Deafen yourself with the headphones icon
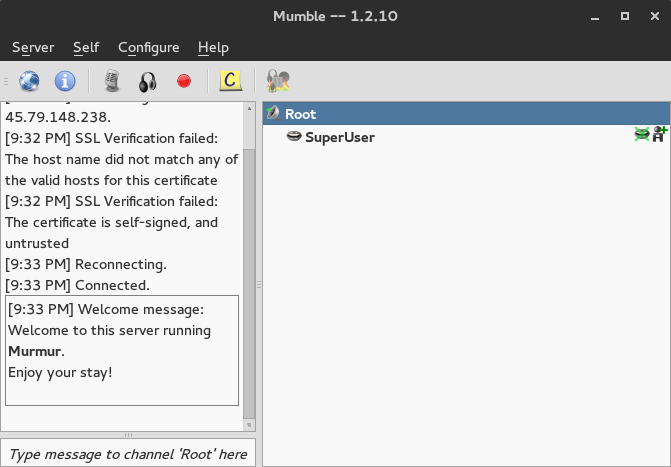 (x=148, y=81)
